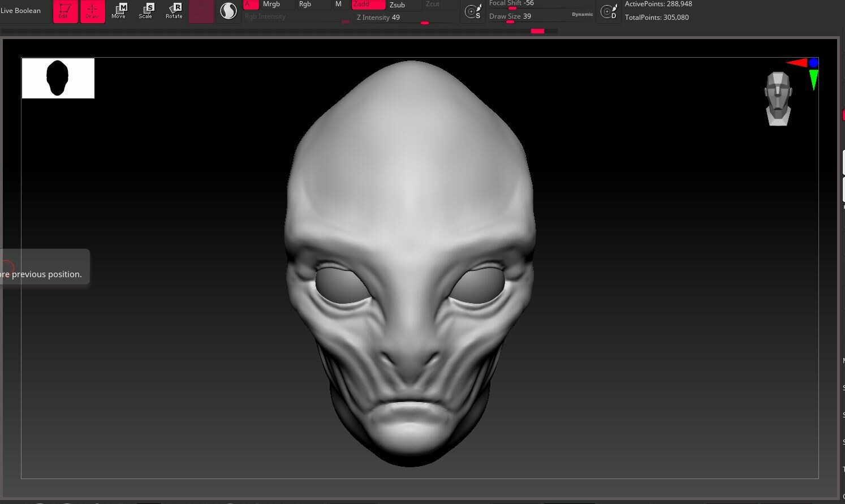
Task: Switch to the Rotate tool
Action: click(x=174, y=10)
